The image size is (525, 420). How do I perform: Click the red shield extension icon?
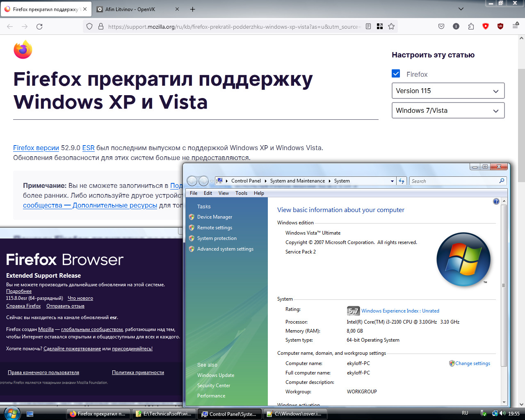click(x=486, y=26)
